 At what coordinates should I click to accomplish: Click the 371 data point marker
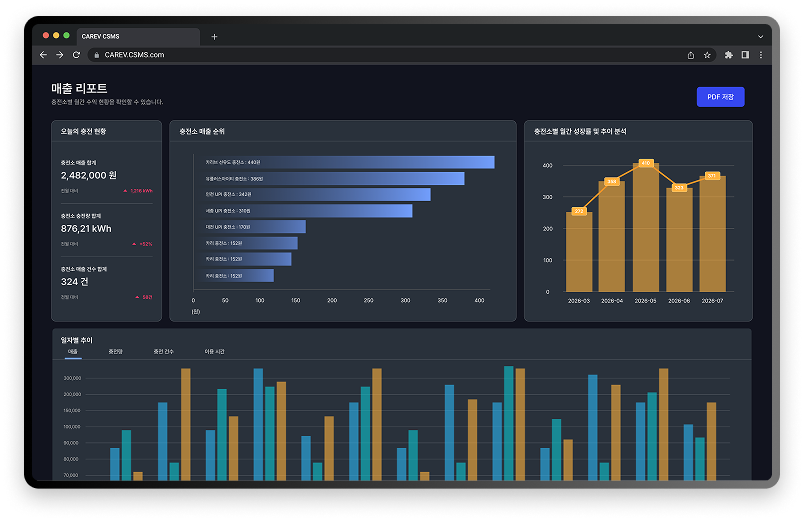coord(712,176)
